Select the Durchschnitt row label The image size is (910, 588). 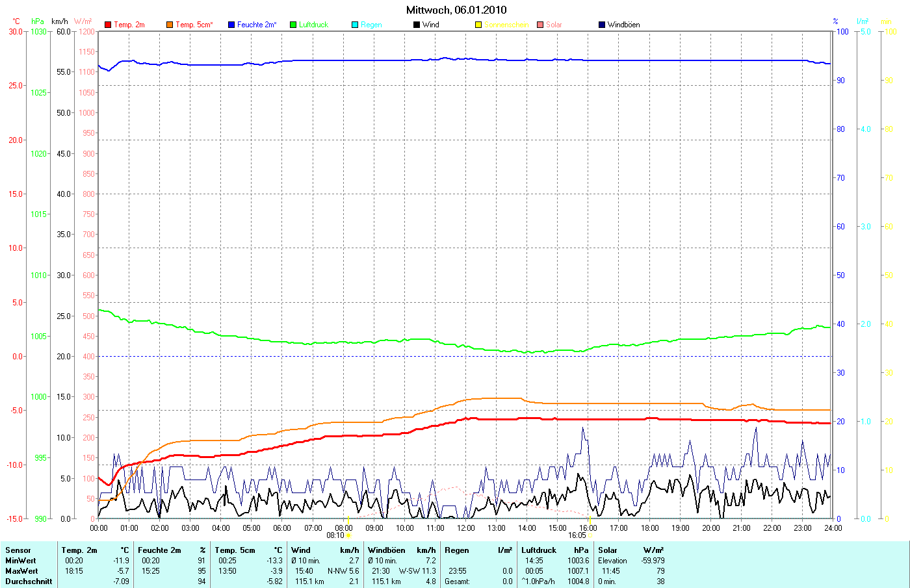pos(29,582)
